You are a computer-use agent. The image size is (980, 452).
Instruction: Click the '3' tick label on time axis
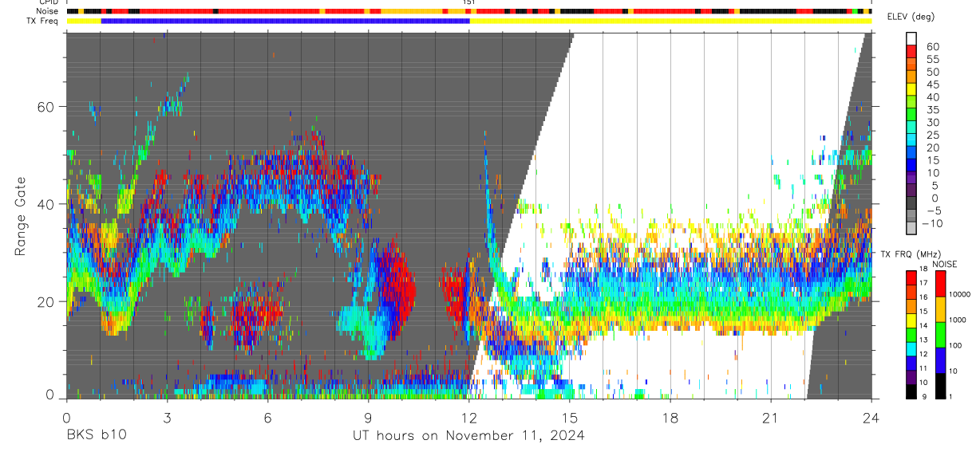167,418
